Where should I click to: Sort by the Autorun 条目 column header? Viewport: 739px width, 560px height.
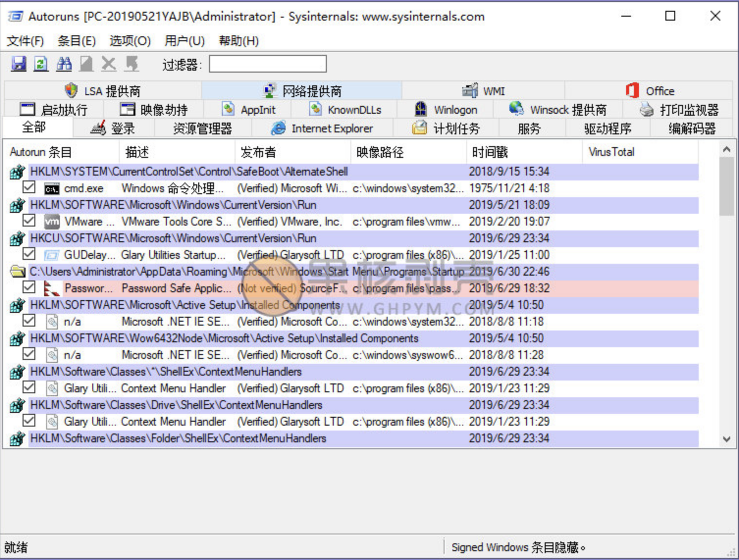pyautogui.click(x=61, y=153)
